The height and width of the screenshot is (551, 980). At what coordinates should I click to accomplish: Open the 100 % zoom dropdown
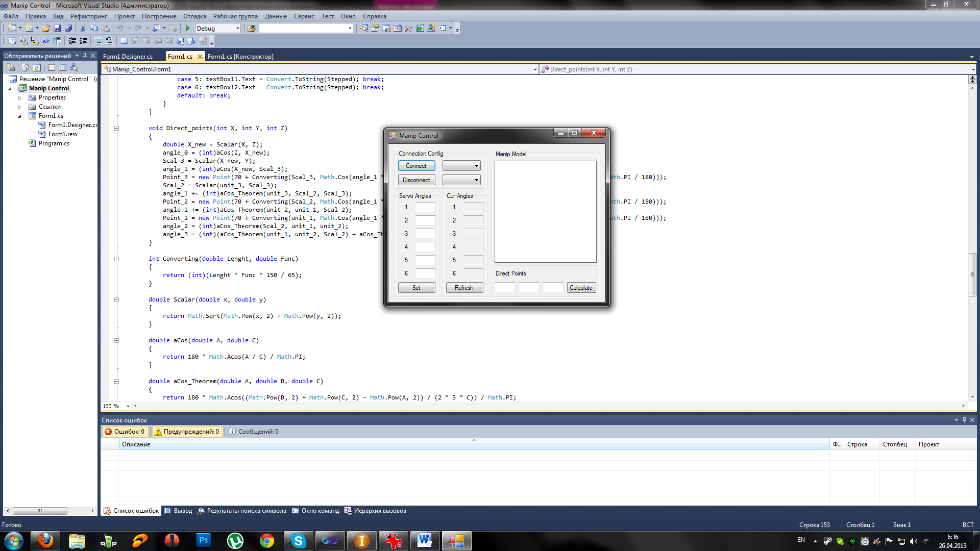[128, 406]
